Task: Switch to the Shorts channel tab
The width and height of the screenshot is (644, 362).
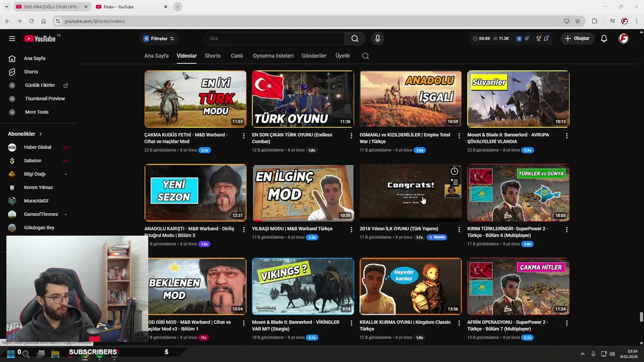Action: (x=213, y=56)
